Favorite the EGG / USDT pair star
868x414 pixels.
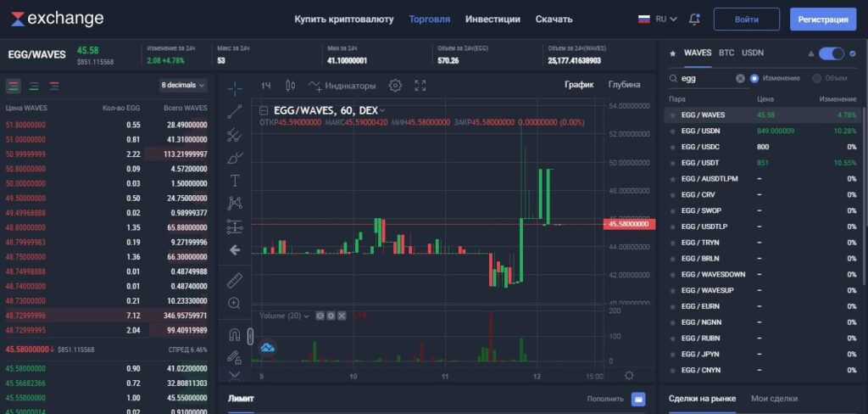click(672, 164)
